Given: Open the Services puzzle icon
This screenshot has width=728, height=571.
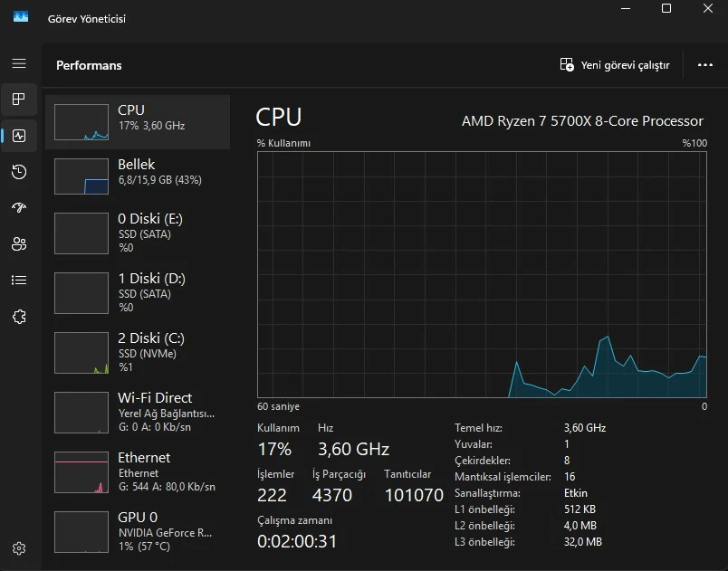Looking at the screenshot, I should [19, 317].
